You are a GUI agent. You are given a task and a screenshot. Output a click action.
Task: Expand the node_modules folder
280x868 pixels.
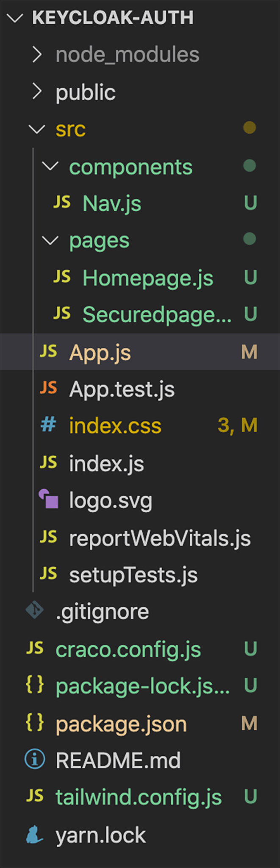pos(37,54)
